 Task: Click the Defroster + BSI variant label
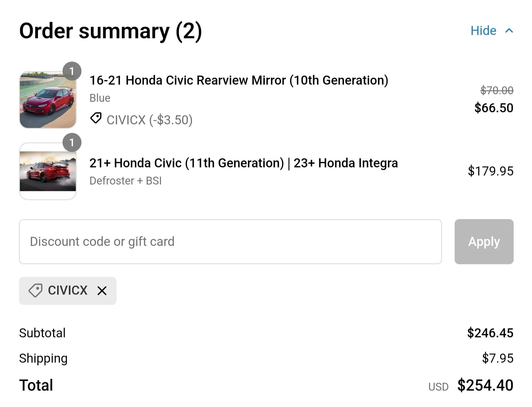click(125, 180)
